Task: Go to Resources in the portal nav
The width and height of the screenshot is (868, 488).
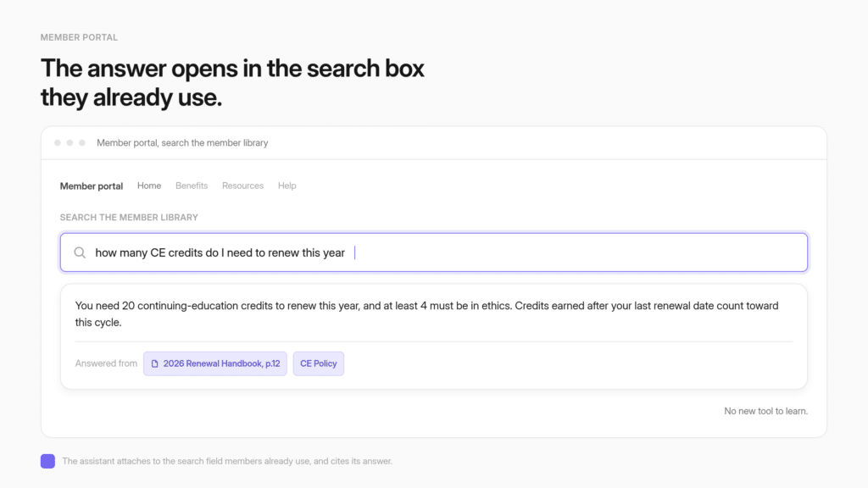Action: click(242, 186)
